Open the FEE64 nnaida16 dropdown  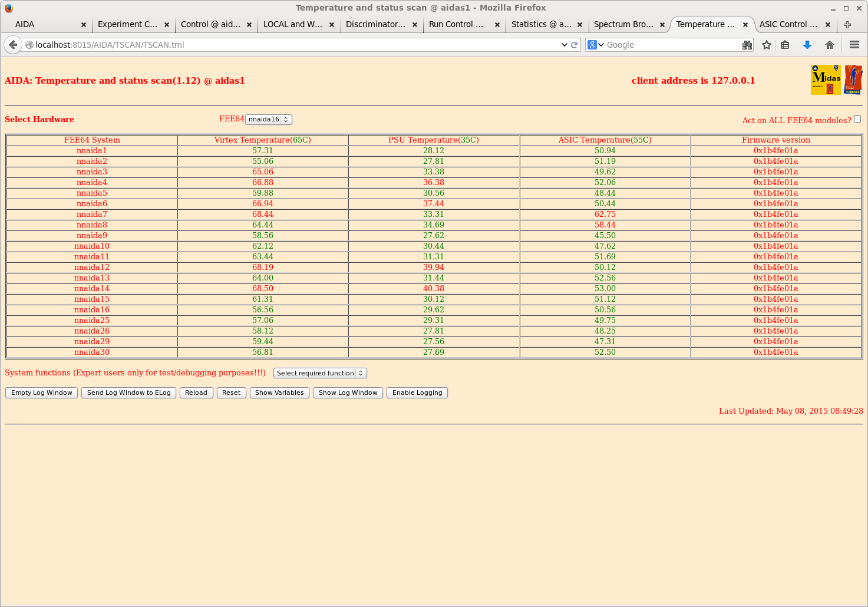[269, 120]
